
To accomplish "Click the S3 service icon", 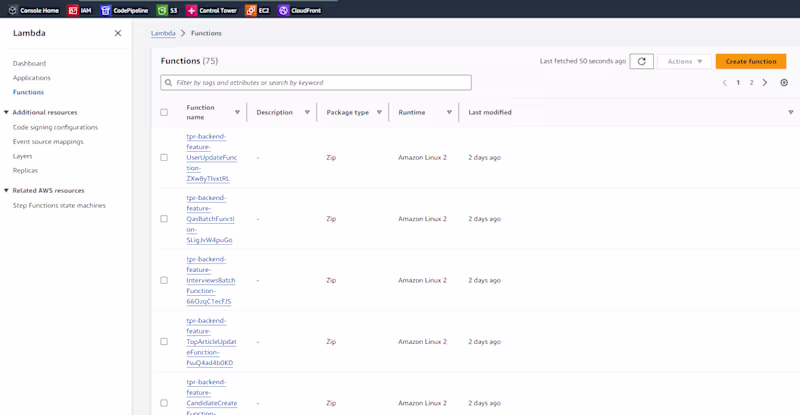I will coord(162,10).
